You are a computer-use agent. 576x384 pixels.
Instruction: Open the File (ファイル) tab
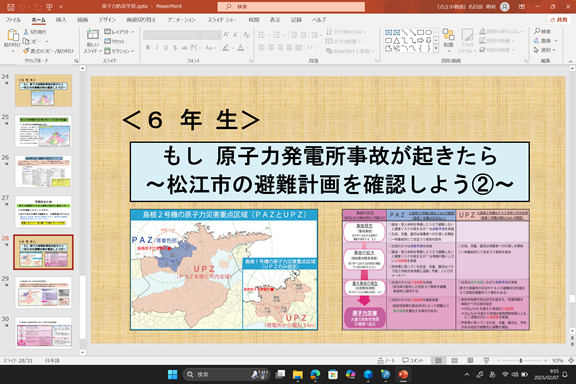[x=13, y=20]
